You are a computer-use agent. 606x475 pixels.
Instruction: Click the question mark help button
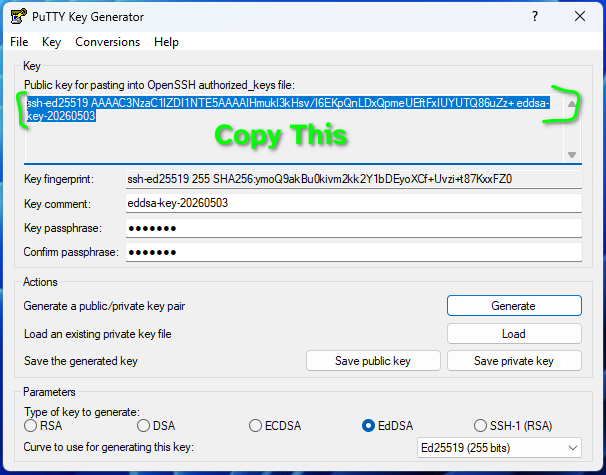[535, 17]
